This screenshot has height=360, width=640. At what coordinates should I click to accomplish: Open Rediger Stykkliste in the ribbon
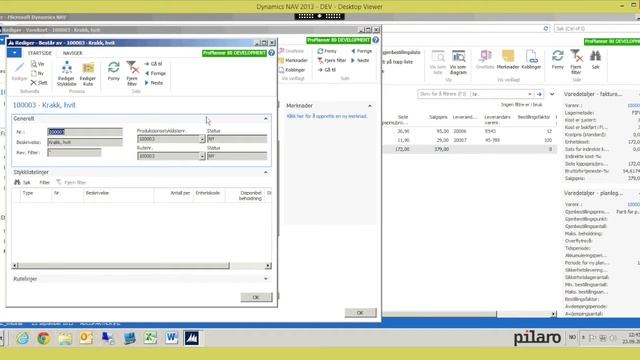(67, 73)
